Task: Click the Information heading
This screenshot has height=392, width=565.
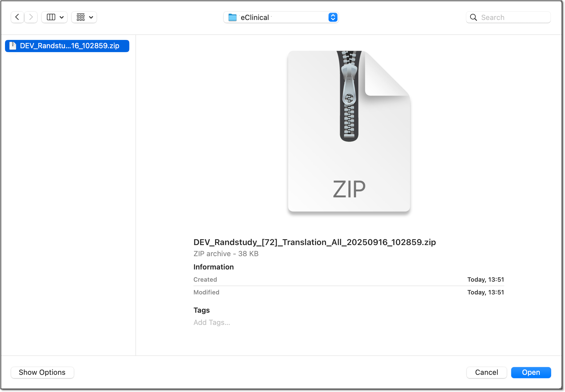Action: [x=214, y=267]
